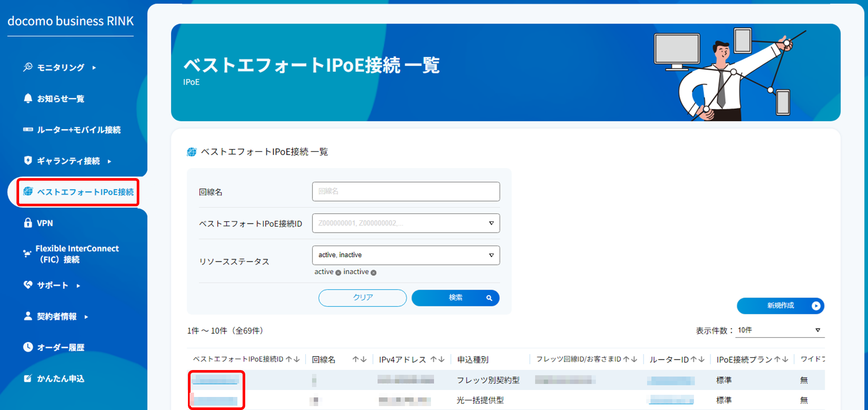Expand the サポート submenu arrow
868x410 pixels.
click(78, 286)
